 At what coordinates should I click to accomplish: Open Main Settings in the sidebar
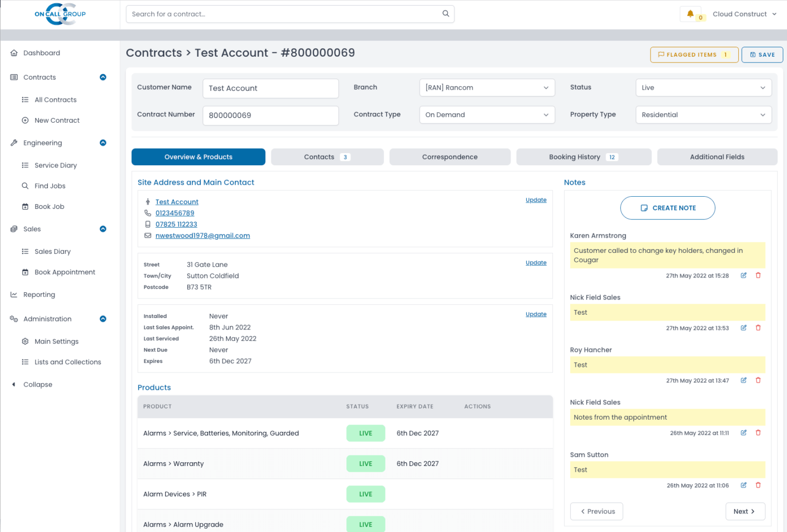[56, 342]
